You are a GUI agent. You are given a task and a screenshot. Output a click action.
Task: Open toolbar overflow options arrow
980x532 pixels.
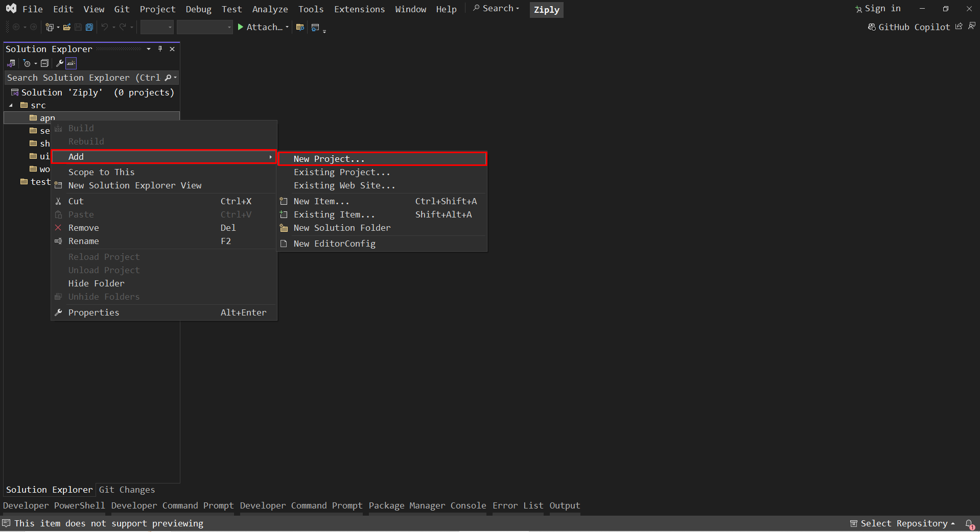(x=324, y=31)
